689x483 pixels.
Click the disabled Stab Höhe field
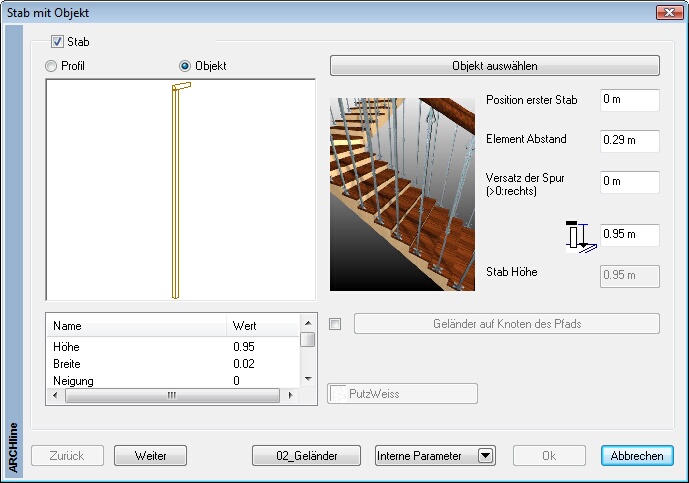630,276
